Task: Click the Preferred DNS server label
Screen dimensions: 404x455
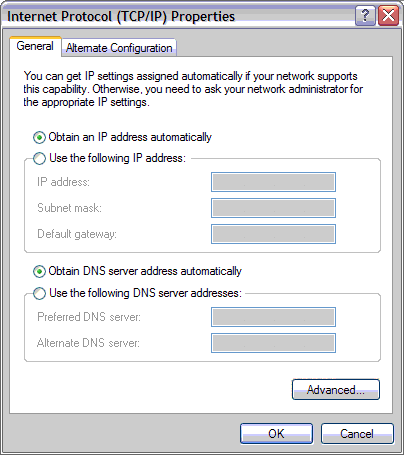Action: 89,317
